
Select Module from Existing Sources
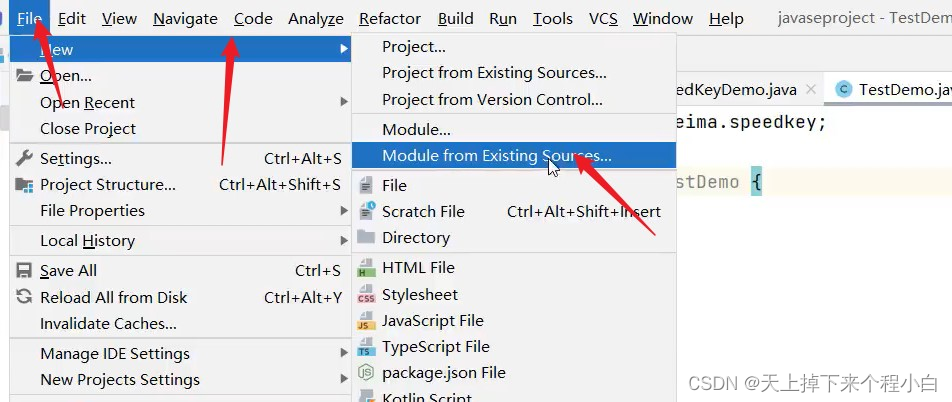click(496, 156)
